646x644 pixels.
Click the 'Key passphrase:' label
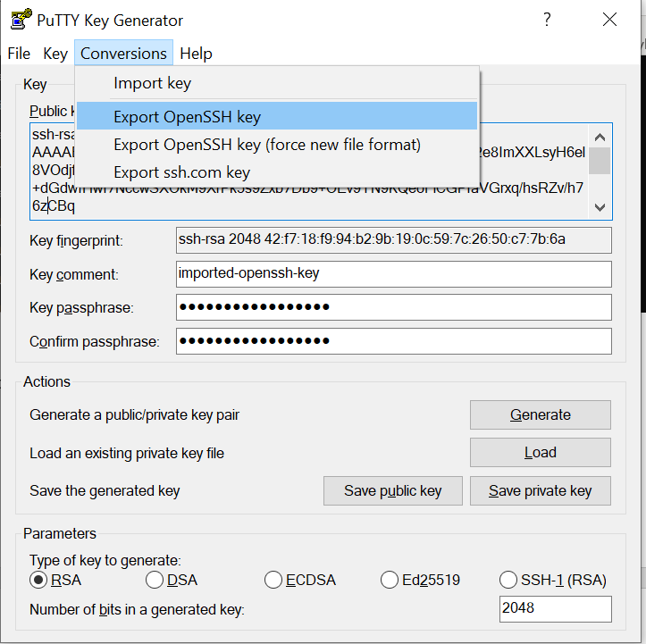coord(81,307)
